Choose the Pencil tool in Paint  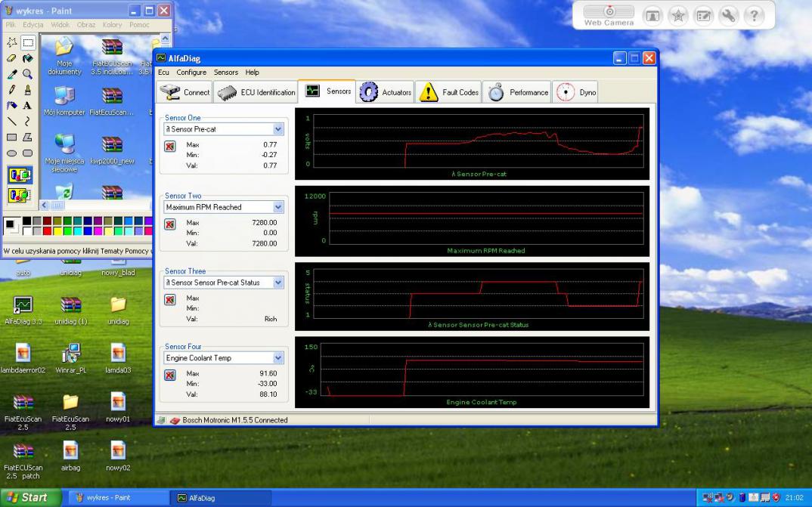(11, 90)
